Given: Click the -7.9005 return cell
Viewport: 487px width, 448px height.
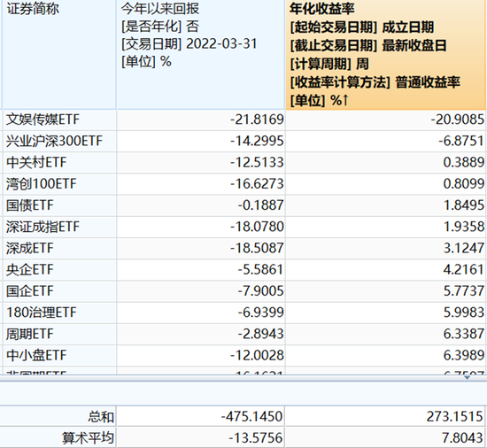Looking at the screenshot, I should point(201,291).
